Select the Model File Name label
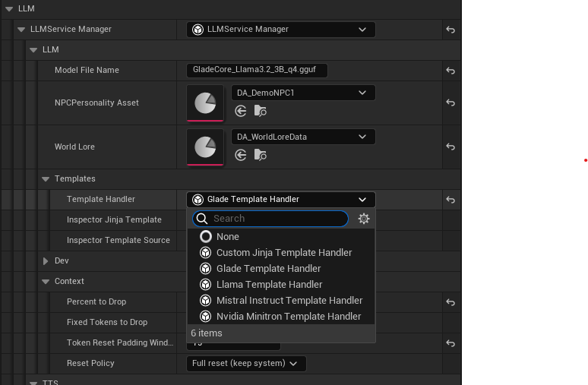The height and width of the screenshot is (385, 588). [x=87, y=70]
